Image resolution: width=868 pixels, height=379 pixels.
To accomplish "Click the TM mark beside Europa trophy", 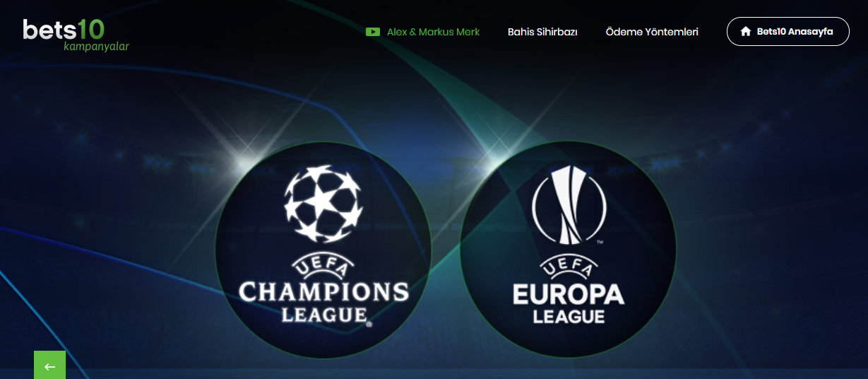I will (600, 243).
